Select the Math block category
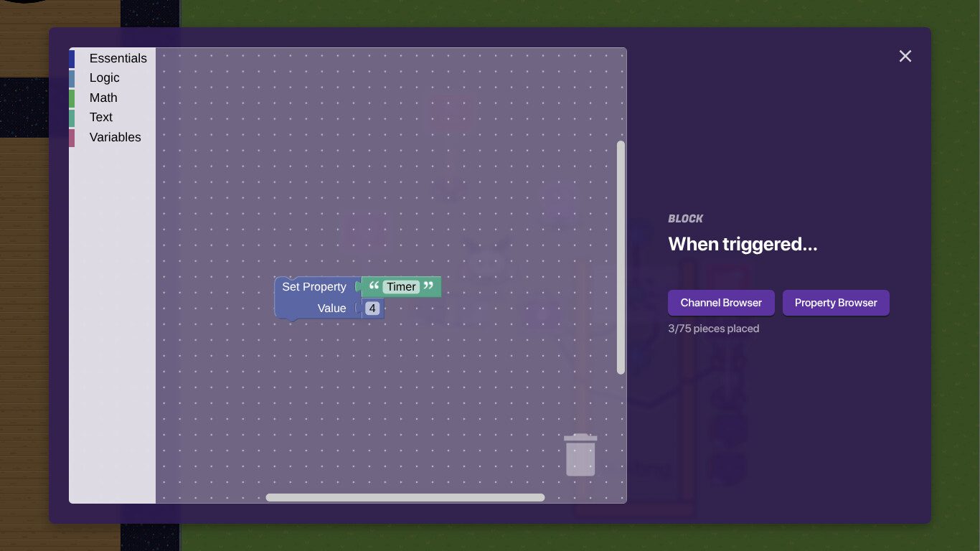This screenshot has width=980, height=551. 103,98
